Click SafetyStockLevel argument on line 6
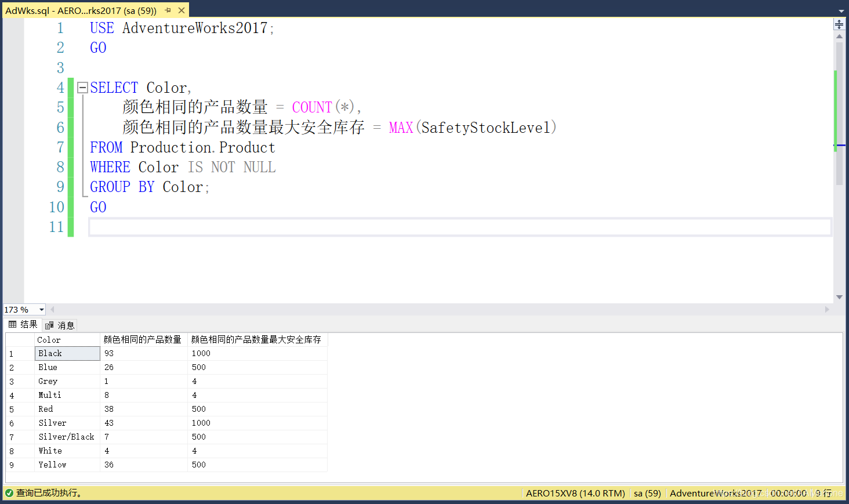This screenshot has width=849, height=504. click(485, 128)
